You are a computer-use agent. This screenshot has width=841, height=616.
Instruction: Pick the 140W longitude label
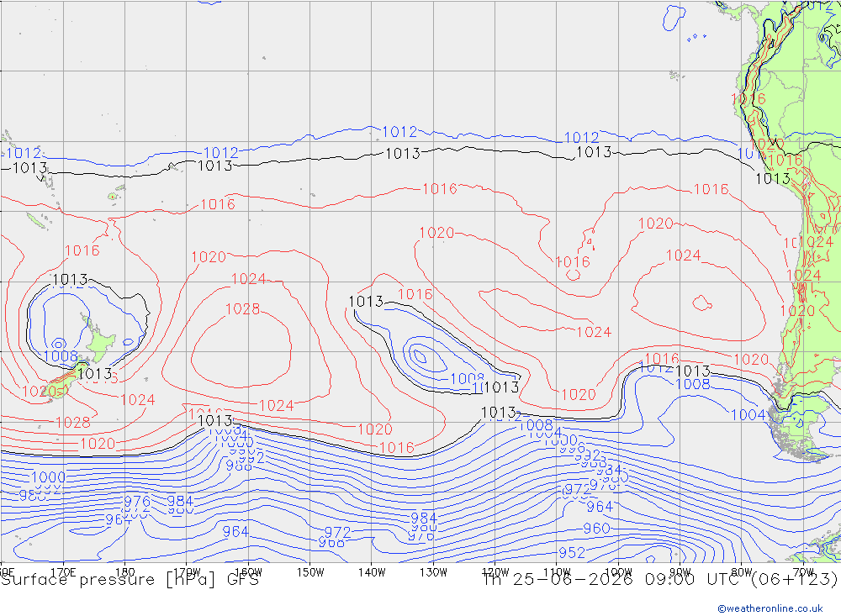coord(372,572)
